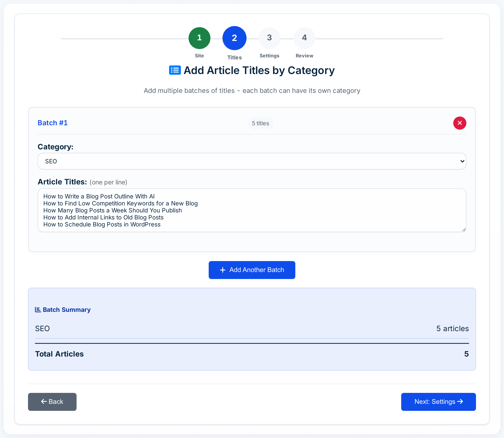Click the '5 articles' count in summary
This screenshot has height=438, width=504.
click(452, 328)
